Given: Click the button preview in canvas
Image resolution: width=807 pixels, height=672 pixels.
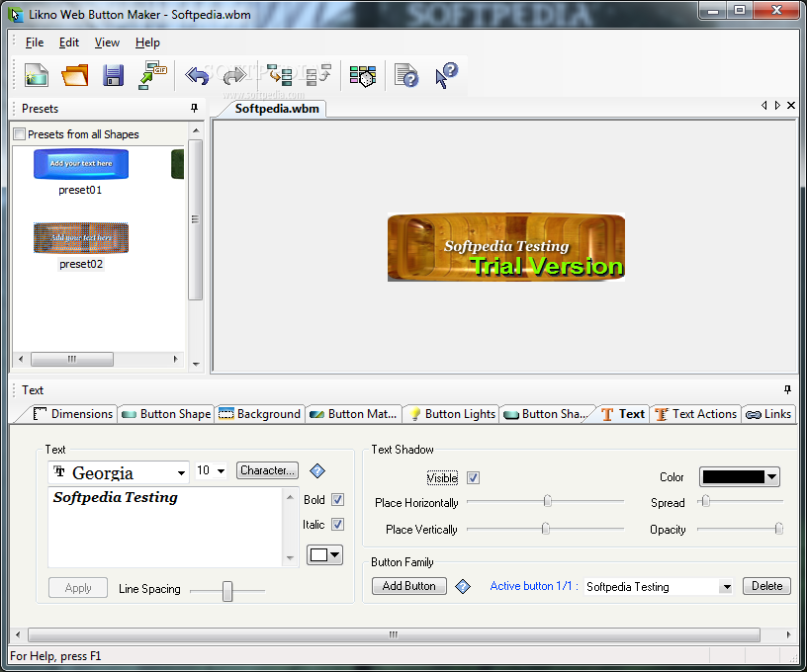Looking at the screenshot, I should pyautogui.click(x=506, y=247).
